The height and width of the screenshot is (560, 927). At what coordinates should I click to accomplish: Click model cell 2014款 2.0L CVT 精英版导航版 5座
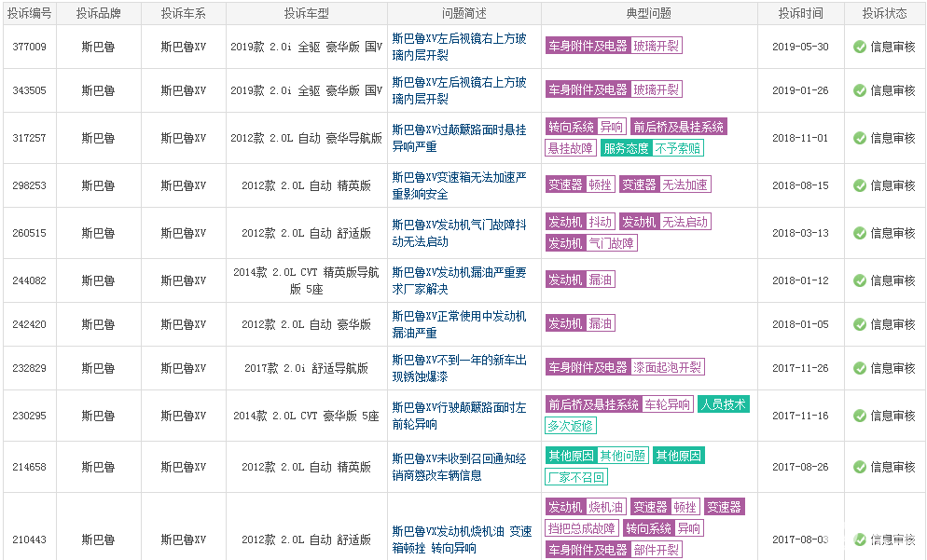tap(306, 280)
